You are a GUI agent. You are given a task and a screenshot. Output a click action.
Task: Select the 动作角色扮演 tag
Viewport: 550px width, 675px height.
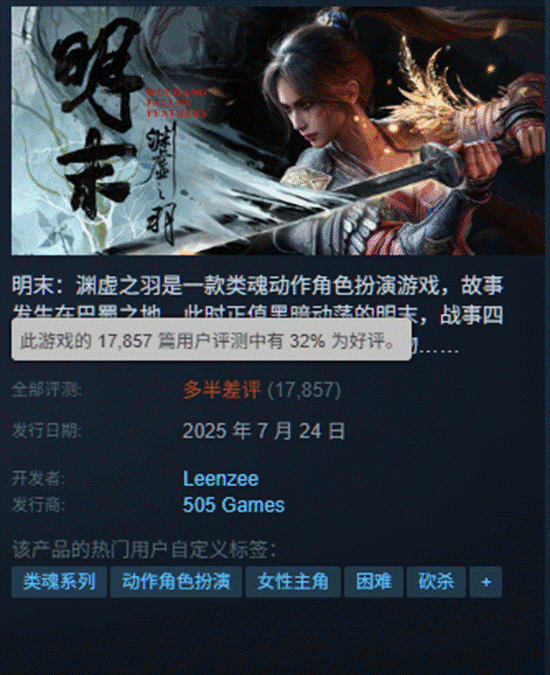(176, 582)
